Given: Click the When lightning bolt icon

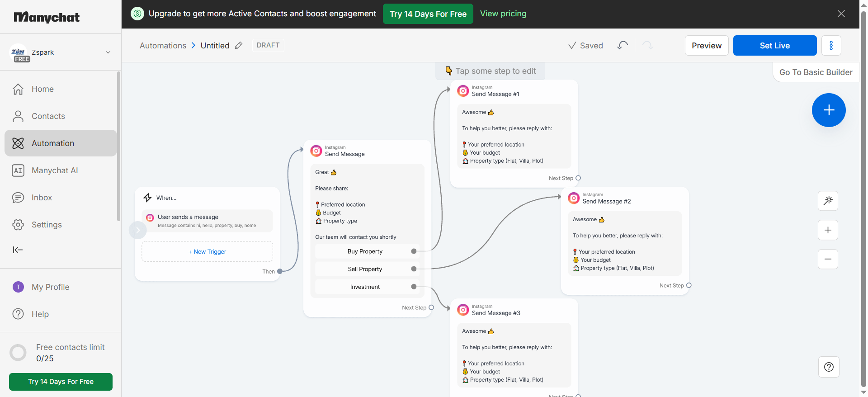Looking at the screenshot, I should point(147,198).
